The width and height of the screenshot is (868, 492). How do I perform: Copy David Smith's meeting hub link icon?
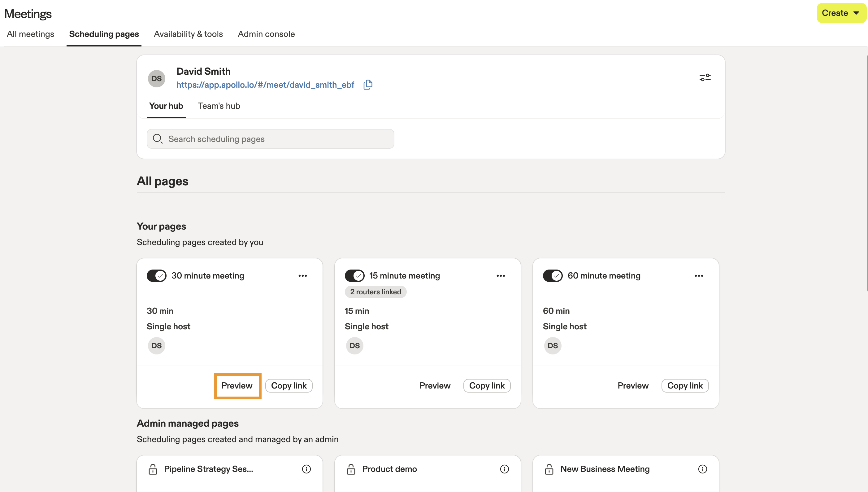point(368,85)
